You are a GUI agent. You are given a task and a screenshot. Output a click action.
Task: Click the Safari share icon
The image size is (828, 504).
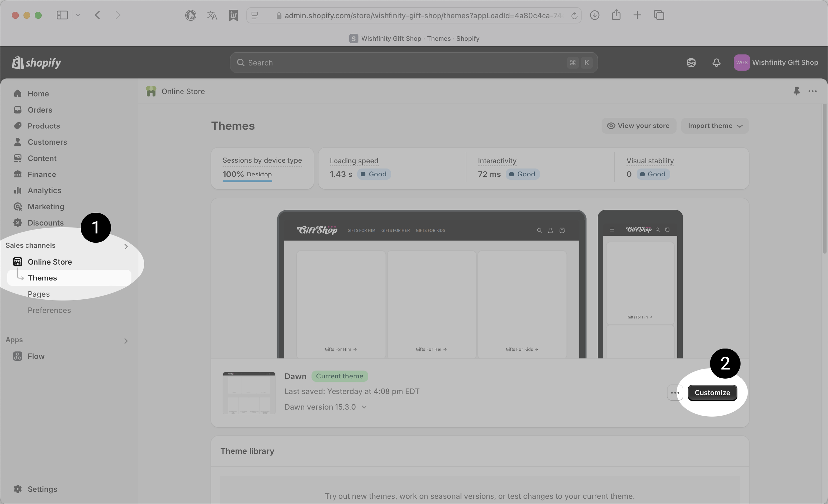[616, 15]
